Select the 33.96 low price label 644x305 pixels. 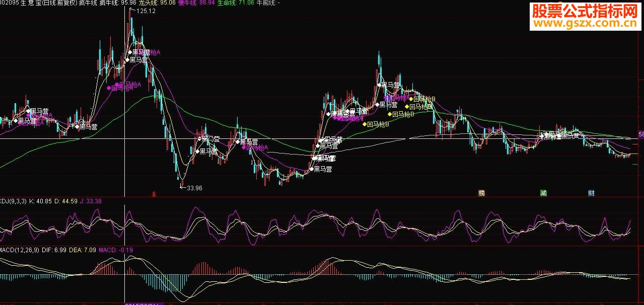tap(194, 188)
